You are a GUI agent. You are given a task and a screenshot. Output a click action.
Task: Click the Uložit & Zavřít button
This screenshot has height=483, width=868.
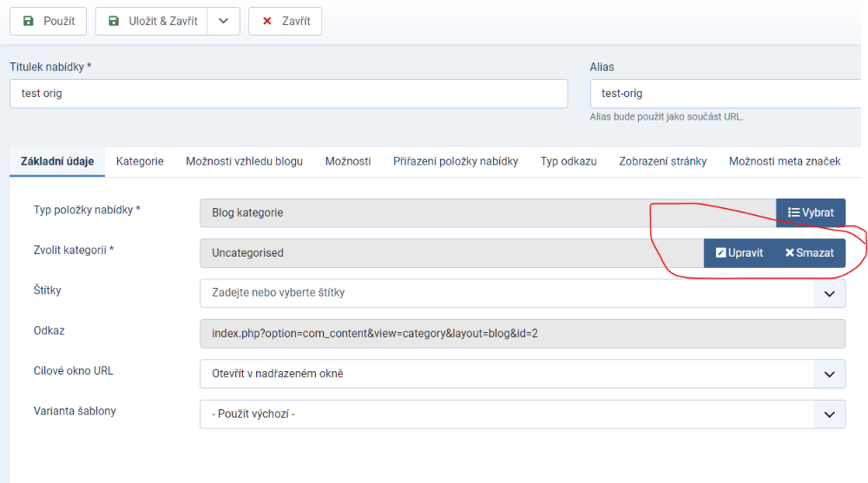151,21
